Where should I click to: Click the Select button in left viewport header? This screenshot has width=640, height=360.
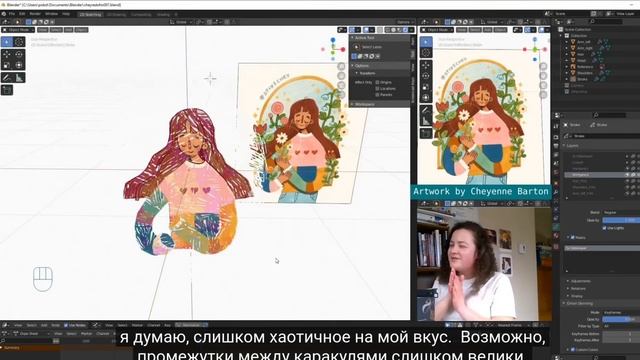(56, 30)
